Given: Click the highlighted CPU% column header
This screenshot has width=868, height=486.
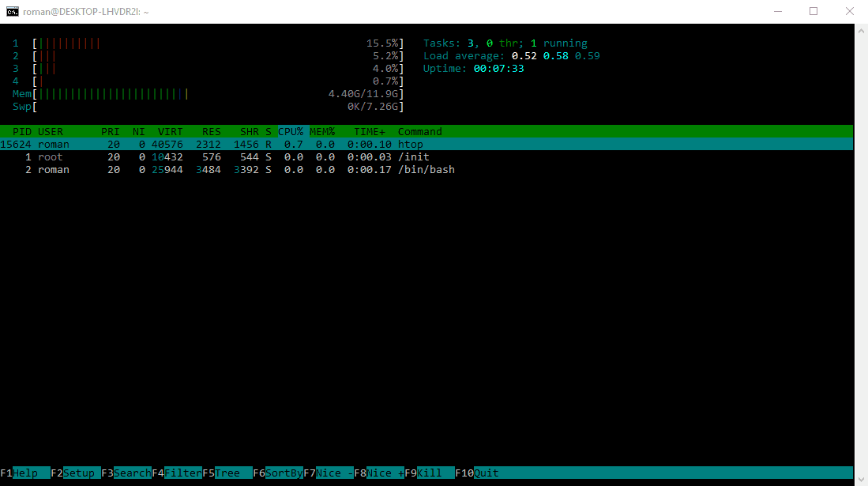Looking at the screenshot, I should coord(291,131).
